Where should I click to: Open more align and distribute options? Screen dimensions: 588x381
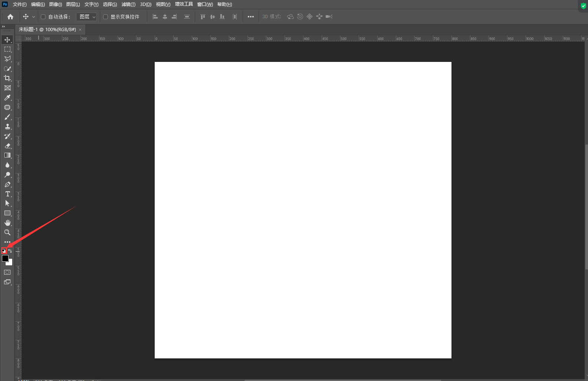(251, 17)
